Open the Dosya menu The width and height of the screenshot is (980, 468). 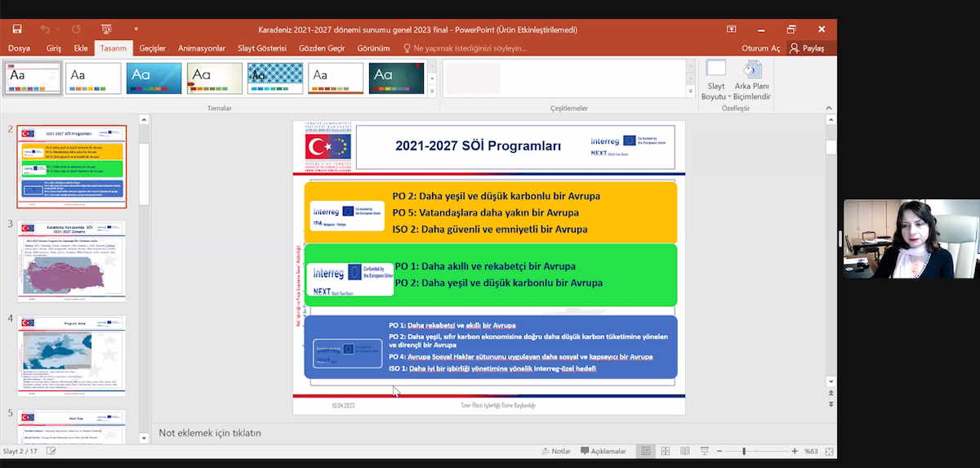click(x=19, y=48)
